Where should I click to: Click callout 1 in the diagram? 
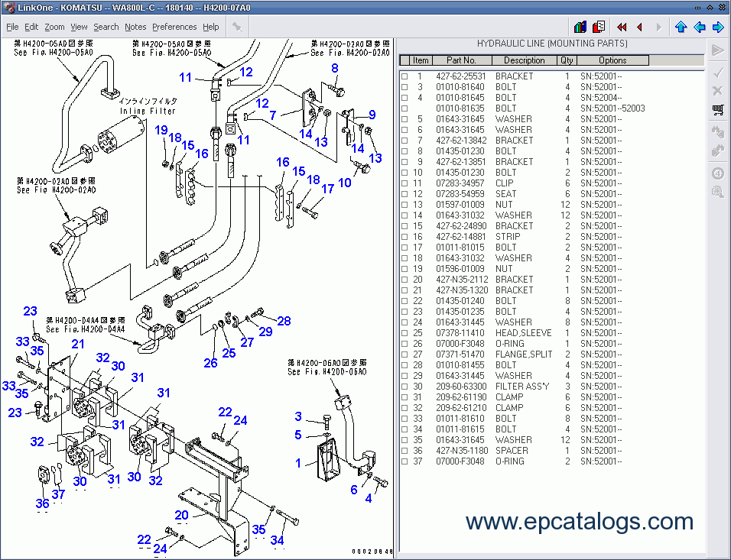[298, 464]
